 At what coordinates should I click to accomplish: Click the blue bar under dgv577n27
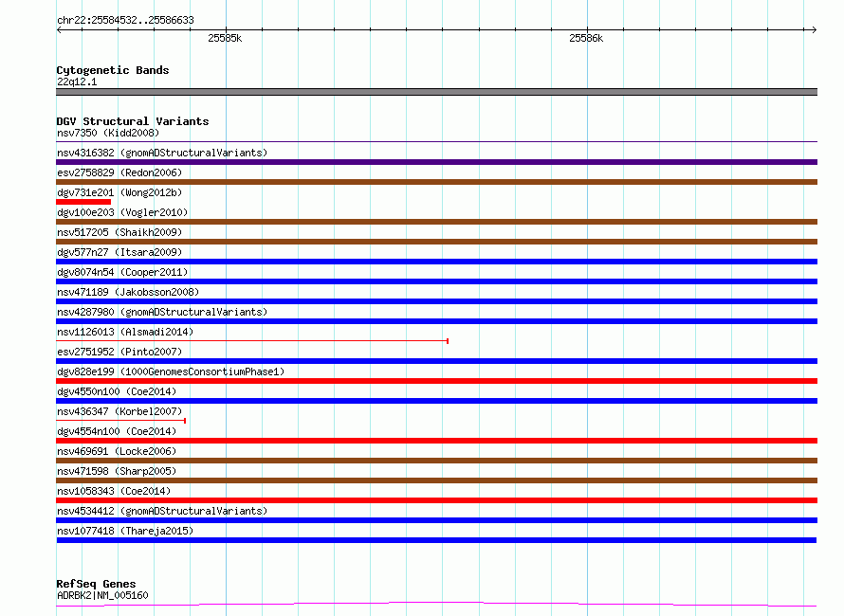(436, 262)
